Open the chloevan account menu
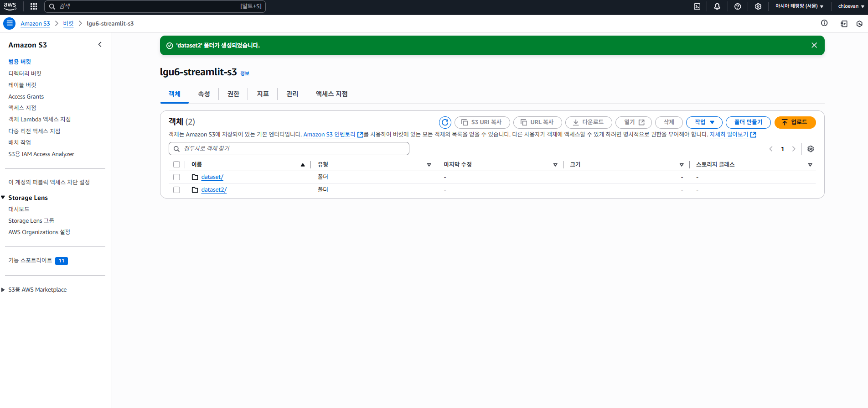The height and width of the screenshot is (408, 868). coord(851,6)
